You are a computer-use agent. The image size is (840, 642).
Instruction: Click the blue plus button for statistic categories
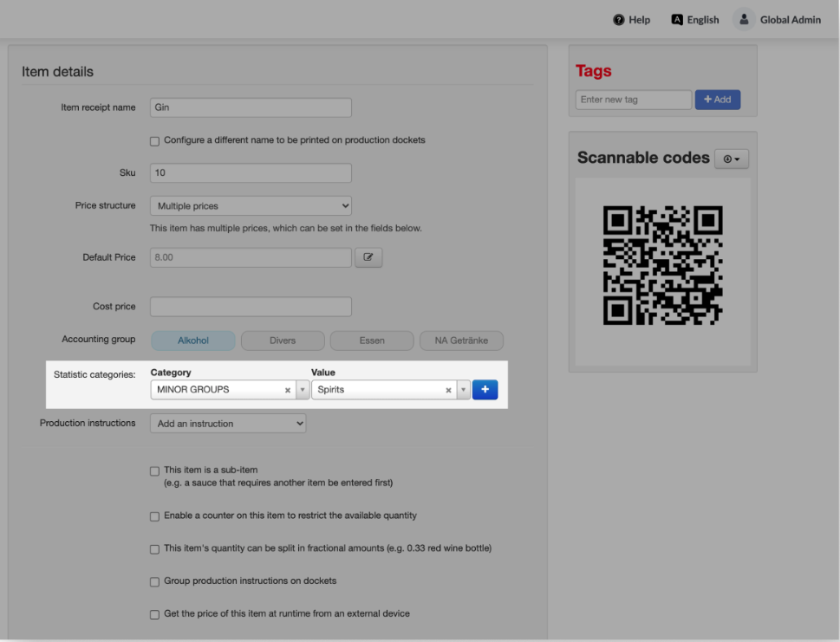click(x=485, y=390)
